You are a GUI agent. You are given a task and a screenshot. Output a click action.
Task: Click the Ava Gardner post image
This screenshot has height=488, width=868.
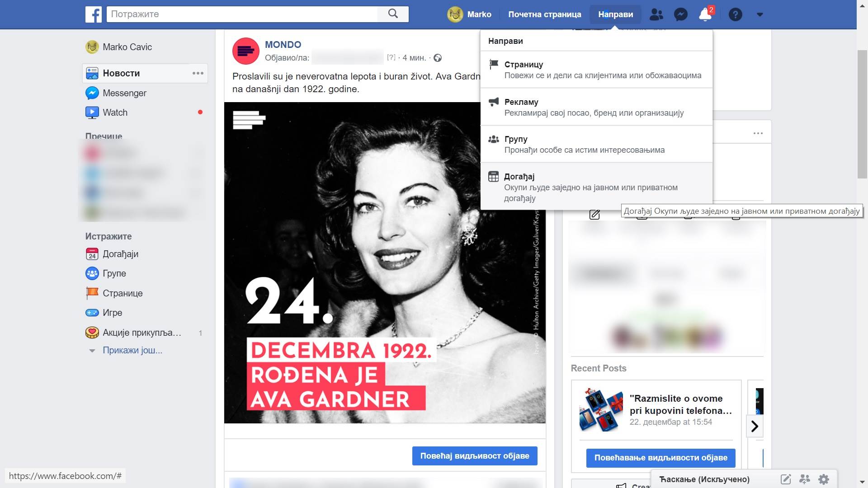(x=384, y=263)
